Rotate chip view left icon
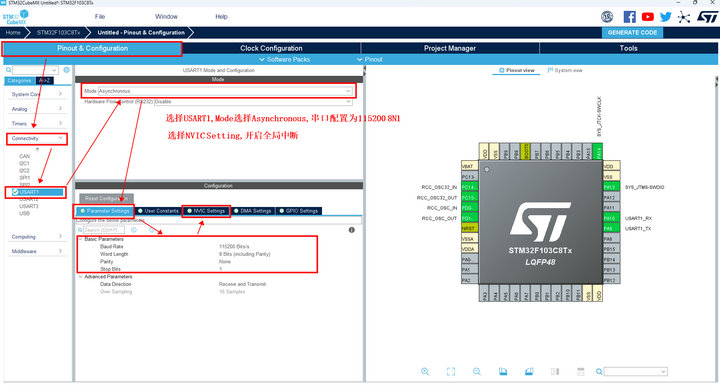The width and height of the screenshot is (720, 385). point(503,371)
